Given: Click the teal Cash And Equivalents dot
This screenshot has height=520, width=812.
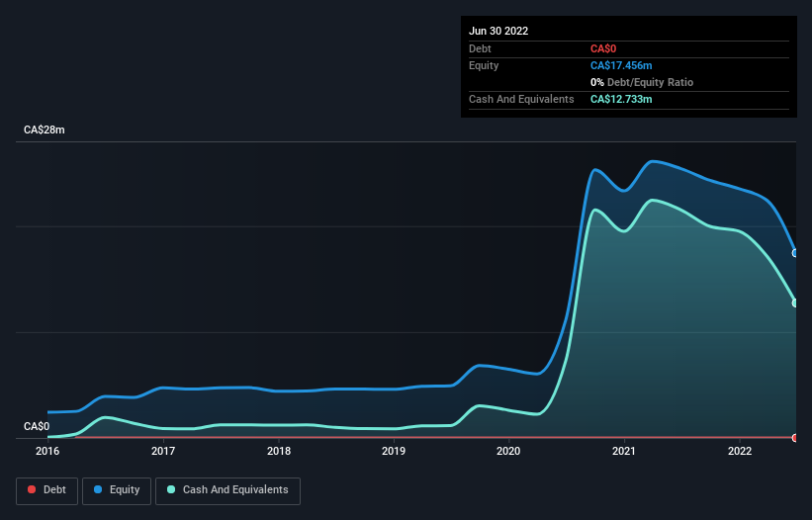Looking at the screenshot, I should [x=171, y=489].
